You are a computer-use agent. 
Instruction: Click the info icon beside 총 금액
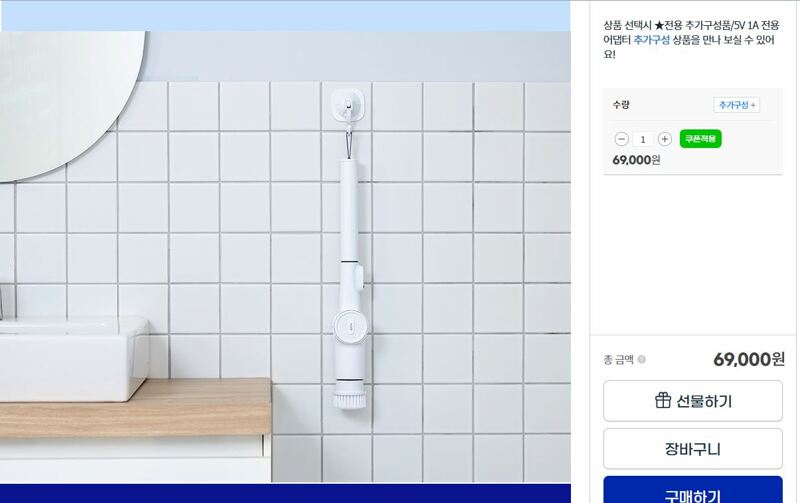coord(642,360)
